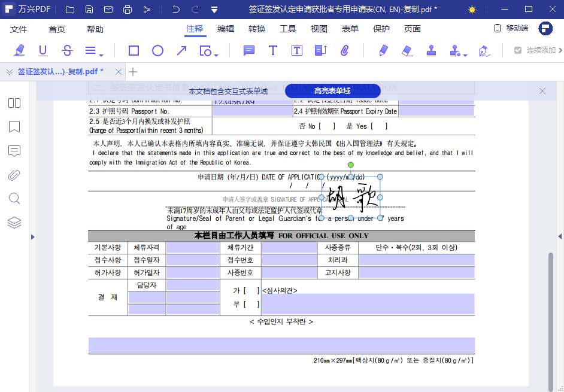Dismiss the interactive form notification bar
The width and height of the screenshot is (564, 392).
click(542, 91)
